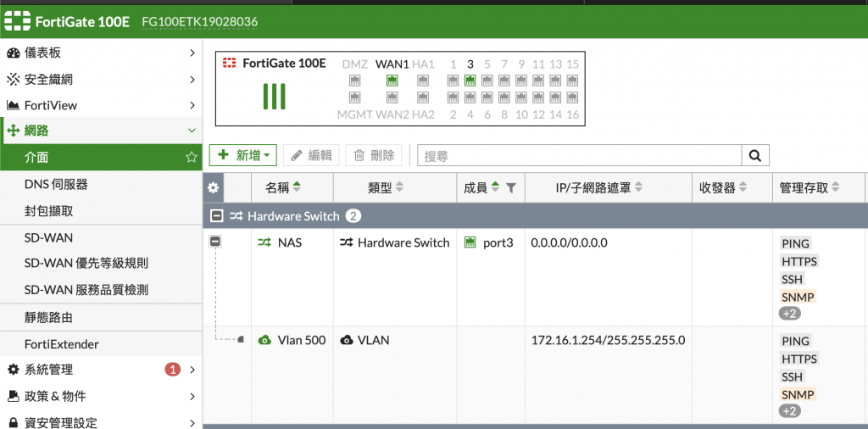Screen dimensions: 868x429
Task: Click the serial number FG100ETK19028036
Action: (200, 21)
